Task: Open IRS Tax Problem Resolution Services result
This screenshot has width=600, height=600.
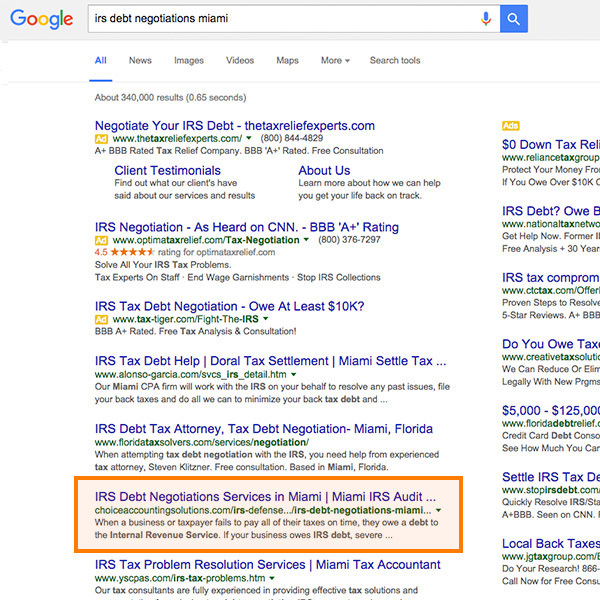Action: (x=267, y=564)
